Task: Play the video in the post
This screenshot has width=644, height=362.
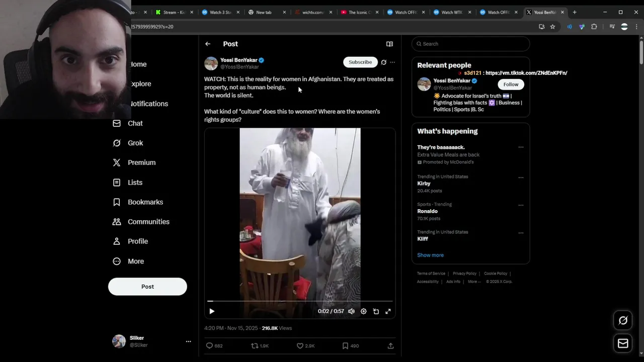Action: (212, 311)
